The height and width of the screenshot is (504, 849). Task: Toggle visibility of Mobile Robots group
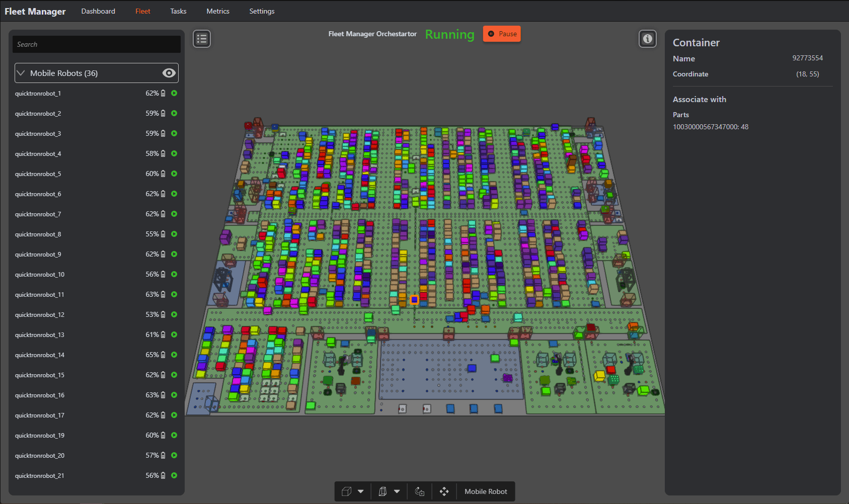(x=169, y=73)
